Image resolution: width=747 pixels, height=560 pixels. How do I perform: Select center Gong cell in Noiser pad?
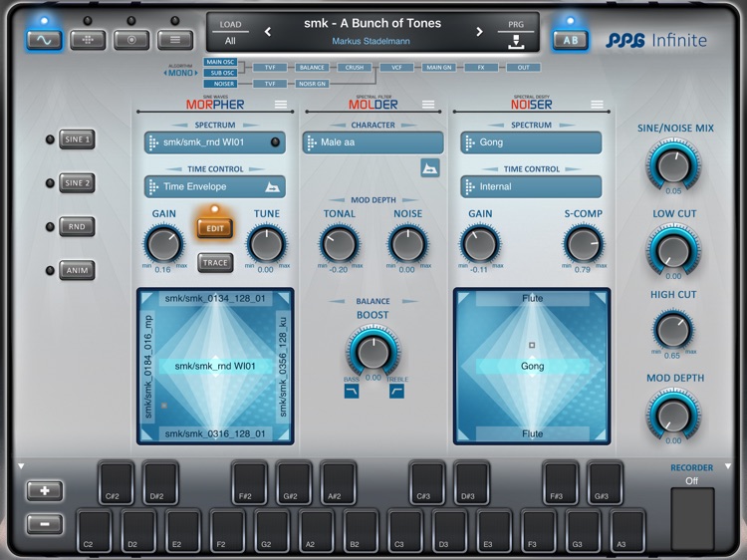coord(532,366)
